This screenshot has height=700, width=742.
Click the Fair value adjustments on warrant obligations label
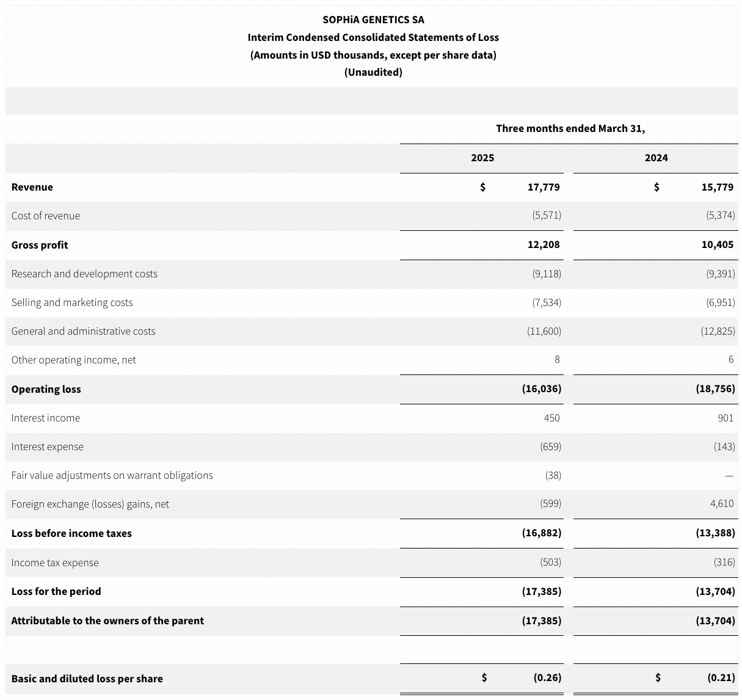point(112,475)
